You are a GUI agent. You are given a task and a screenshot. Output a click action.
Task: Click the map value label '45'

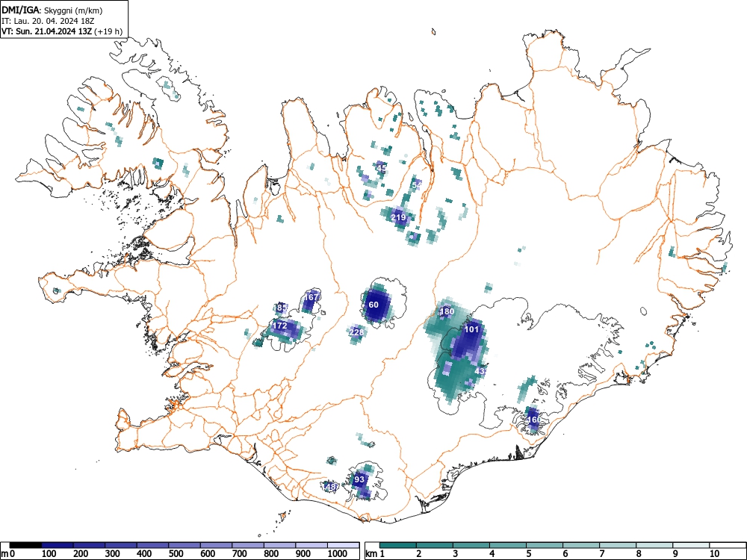click(382, 167)
